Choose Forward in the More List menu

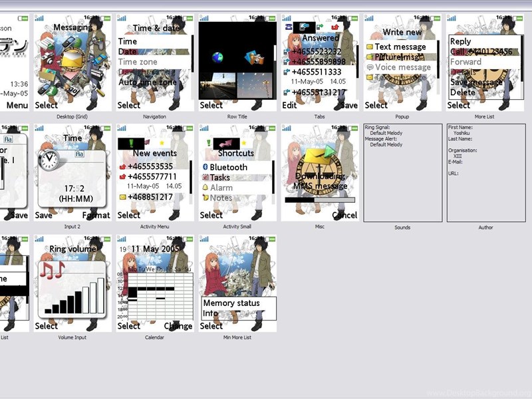(x=465, y=62)
